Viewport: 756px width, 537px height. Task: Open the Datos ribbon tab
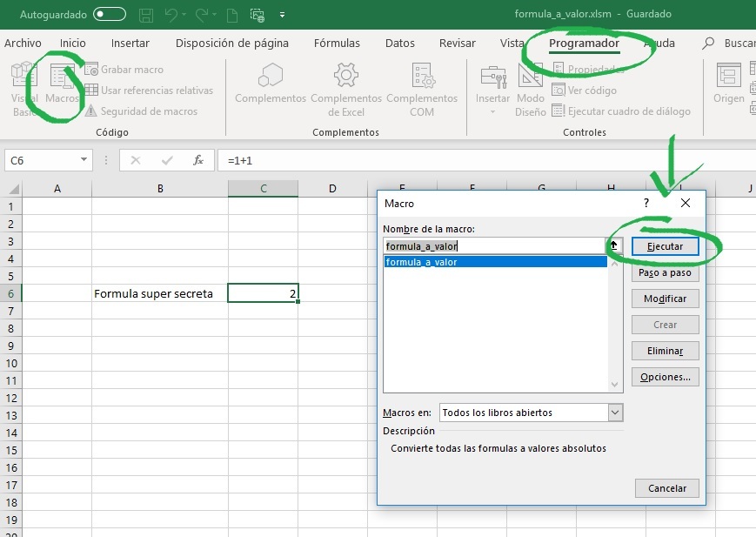tap(399, 44)
